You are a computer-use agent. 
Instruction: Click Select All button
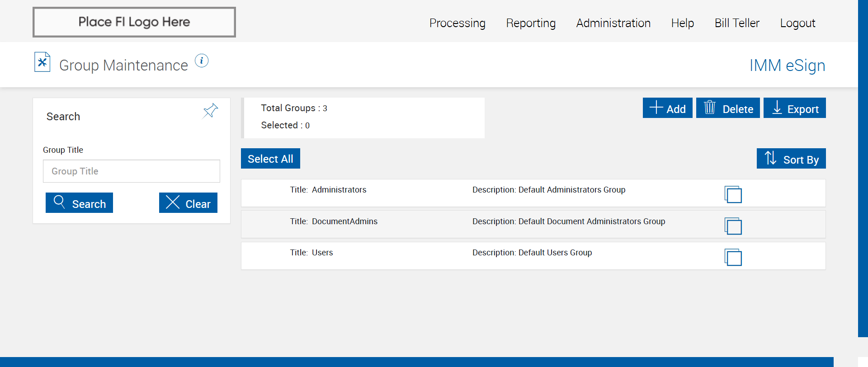coord(270,159)
